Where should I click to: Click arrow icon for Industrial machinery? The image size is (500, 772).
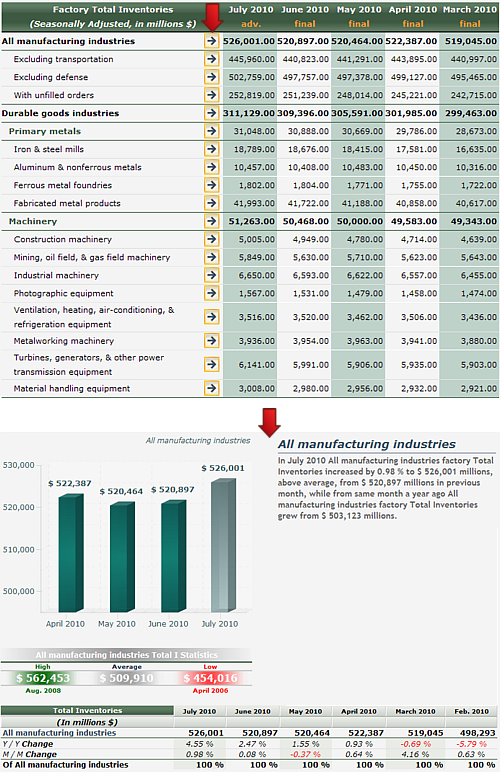212,275
